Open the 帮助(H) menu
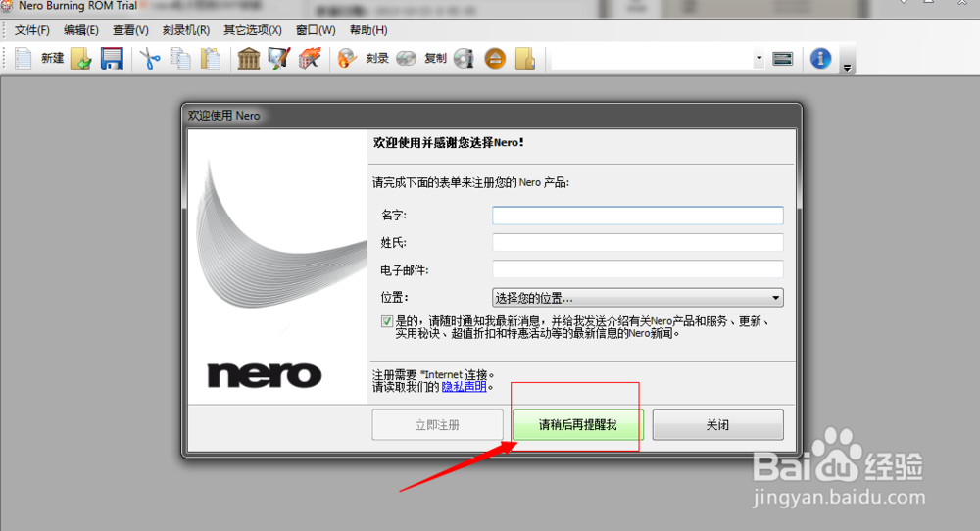The height and width of the screenshot is (531, 980). (x=368, y=30)
